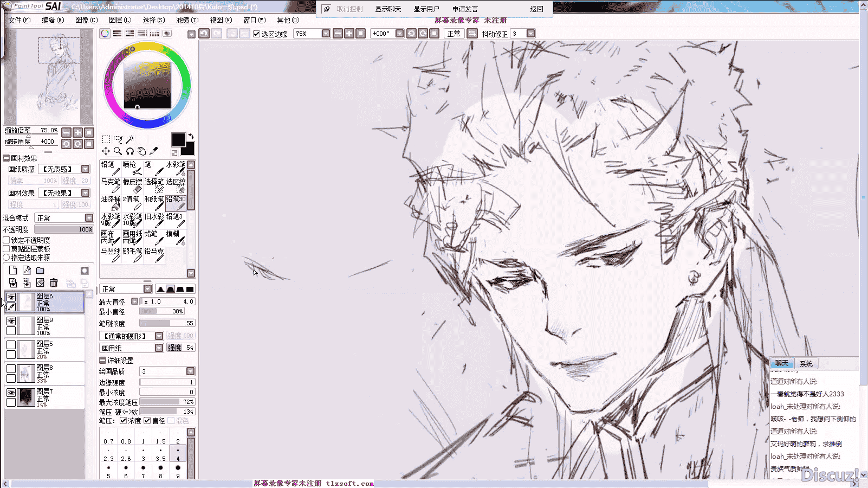Open the 绘画品质 quality dropdown
The image size is (868, 488).
190,371
